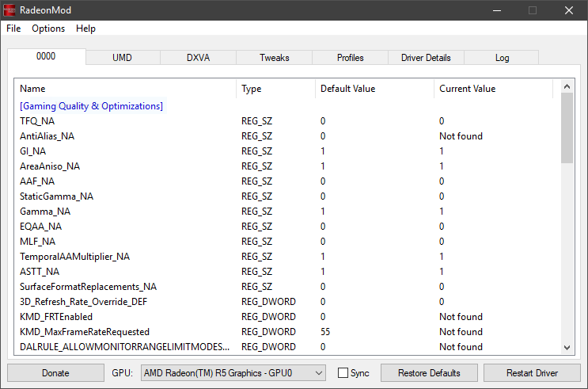Select the StaticGamma_NA entry

[x=287, y=196]
